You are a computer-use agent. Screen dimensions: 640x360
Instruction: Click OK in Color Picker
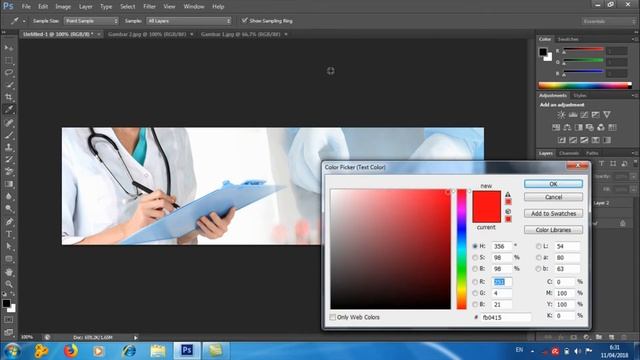tap(553, 184)
